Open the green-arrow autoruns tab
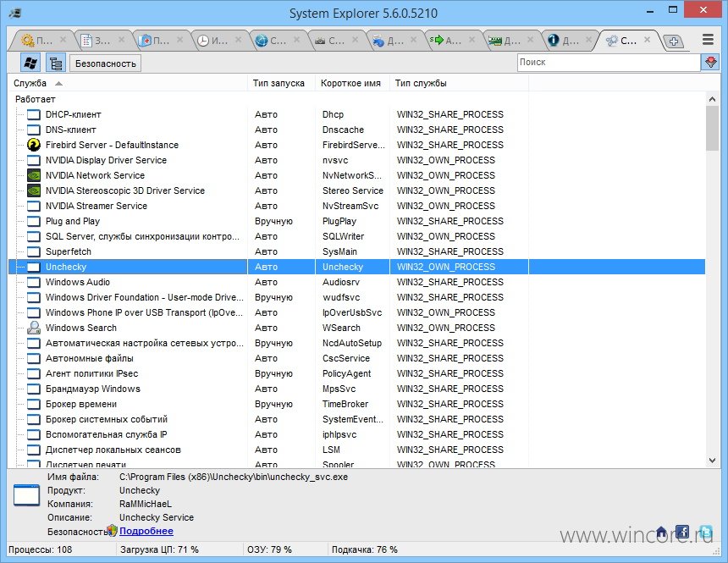This screenshot has height=563, width=728. (x=446, y=41)
